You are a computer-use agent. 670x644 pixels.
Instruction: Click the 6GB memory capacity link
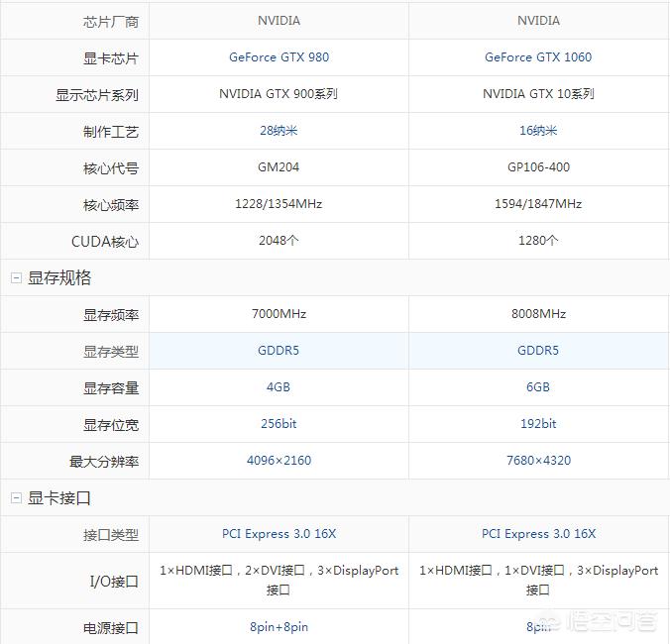click(x=538, y=387)
